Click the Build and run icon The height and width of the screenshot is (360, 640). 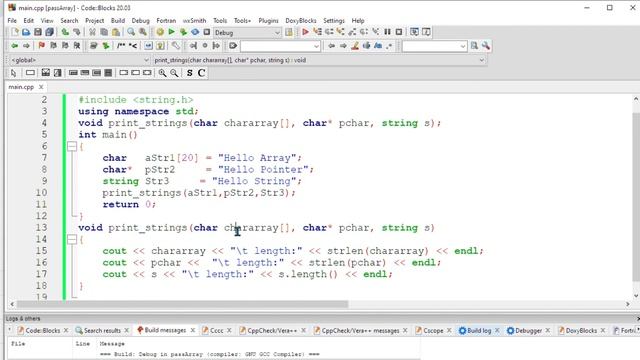coord(183,32)
